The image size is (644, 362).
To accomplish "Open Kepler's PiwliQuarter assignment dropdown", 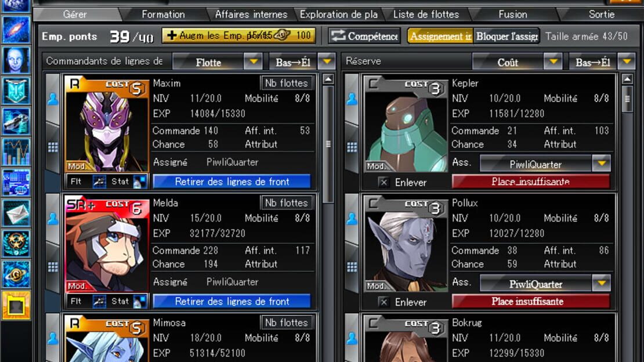I will [545, 164].
